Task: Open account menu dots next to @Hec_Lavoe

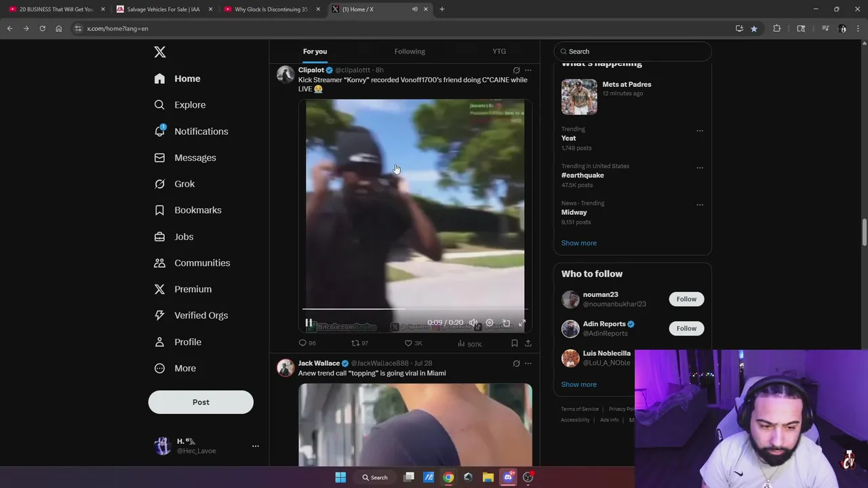Action: coord(256,446)
